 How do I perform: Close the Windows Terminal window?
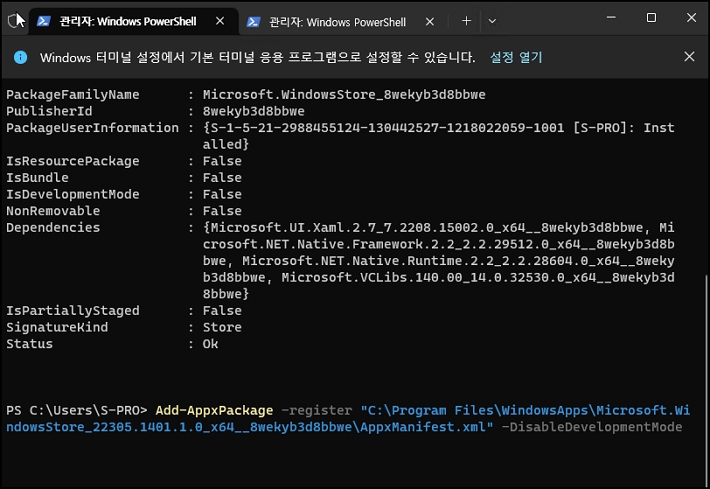coord(691,18)
